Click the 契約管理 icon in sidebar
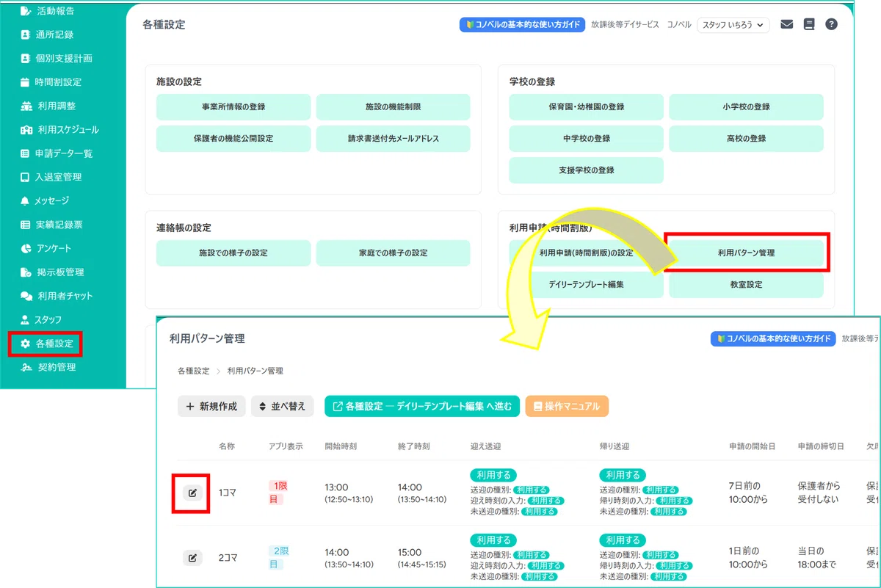Image resolution: width=881 pixels, height=588 pixels. point(26,367)
